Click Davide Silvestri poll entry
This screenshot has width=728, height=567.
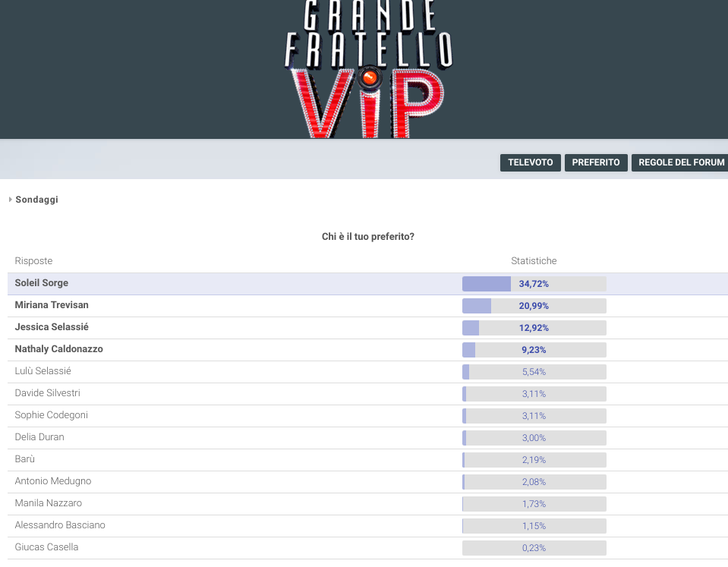47,393
